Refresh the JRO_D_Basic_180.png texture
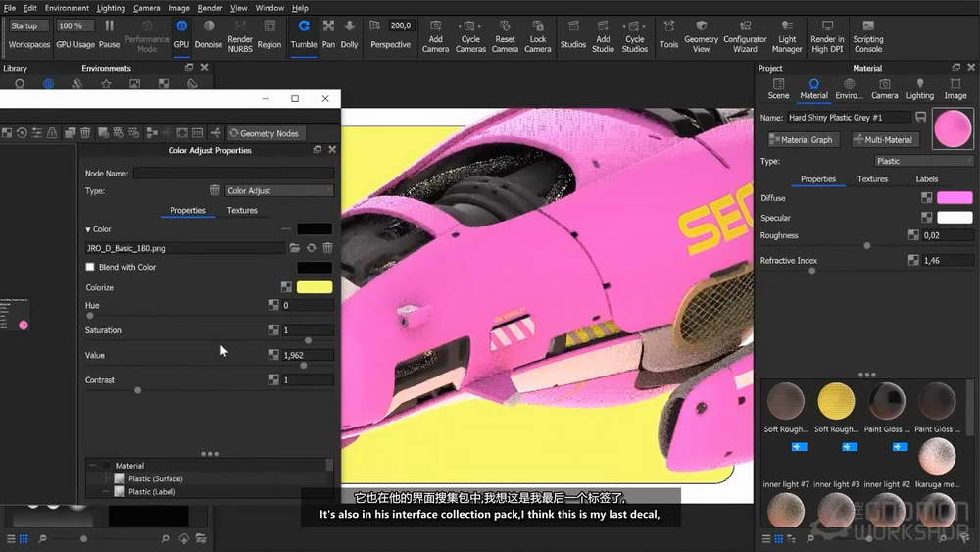The width and height of the screenshot is (980, 552). click(x=312, y=248)
